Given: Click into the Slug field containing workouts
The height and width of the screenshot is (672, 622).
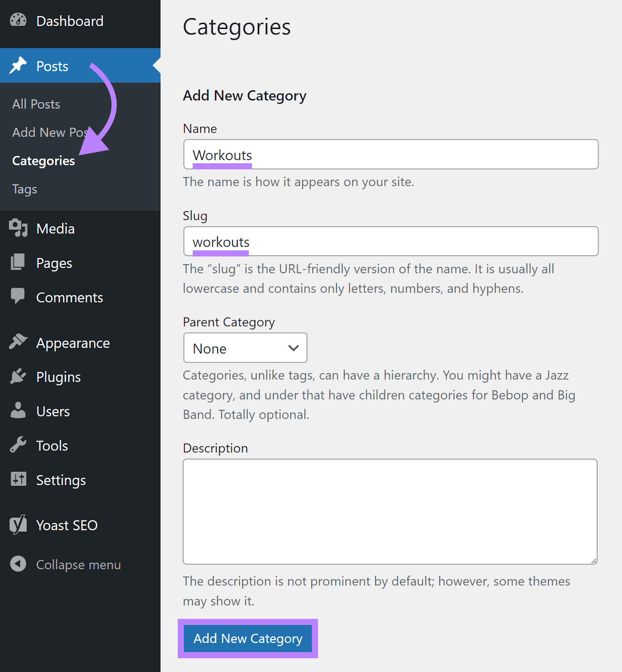Looking at the screenshot, I should coord(391,241).
